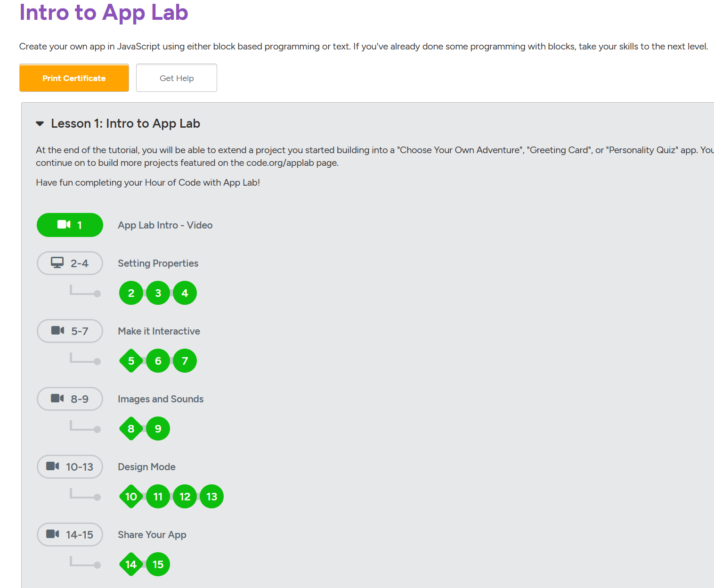Image resolution: width=714 pixels, height=588 pixels.
Task: Click the Print Certificate button
Action: 74,78
